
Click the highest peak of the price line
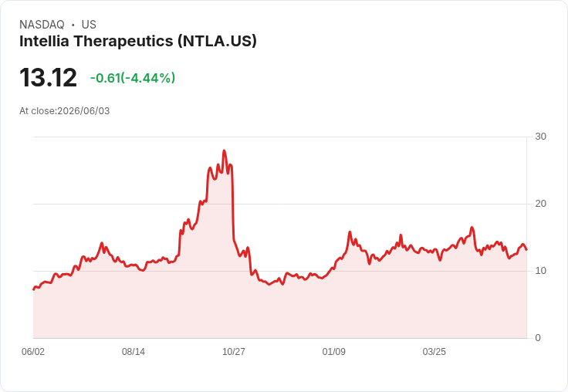click(x=225, y=150)
